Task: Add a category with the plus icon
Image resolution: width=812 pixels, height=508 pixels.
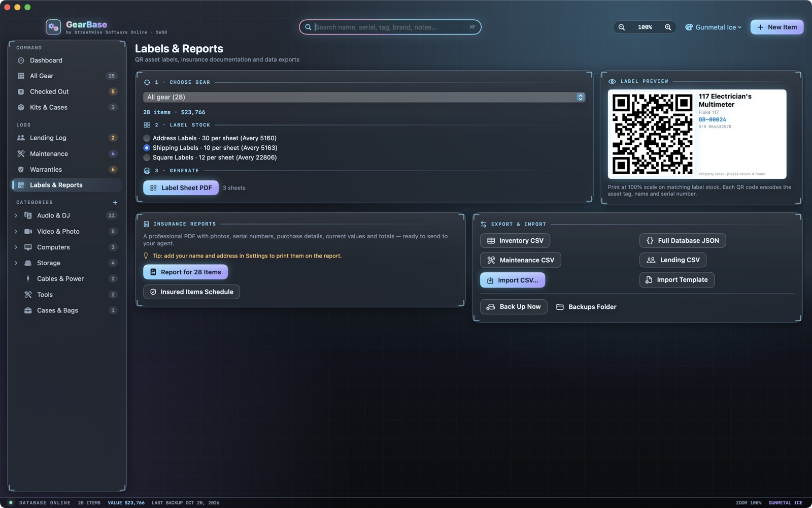Action: 115,203
